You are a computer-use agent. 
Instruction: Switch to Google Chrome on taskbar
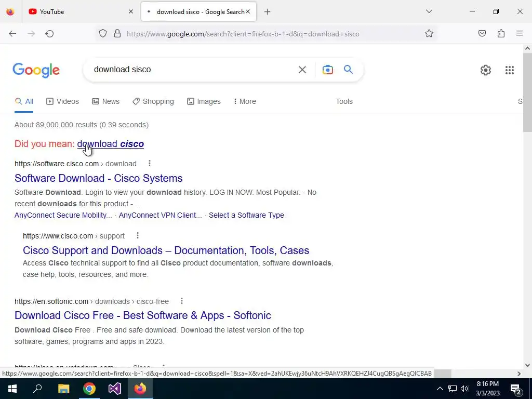89,389
